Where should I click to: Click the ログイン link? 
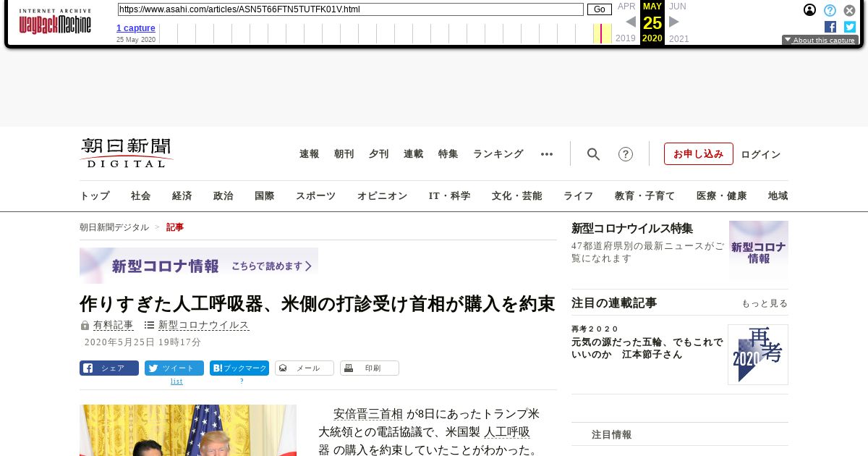pos(761,154)
